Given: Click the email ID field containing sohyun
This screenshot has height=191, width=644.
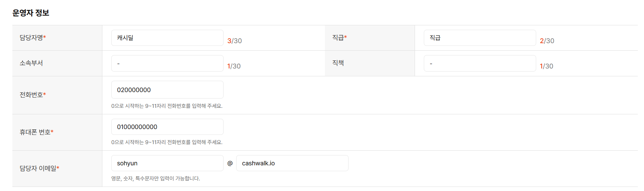Looking at the screenshot, I should tap(167, 163).
